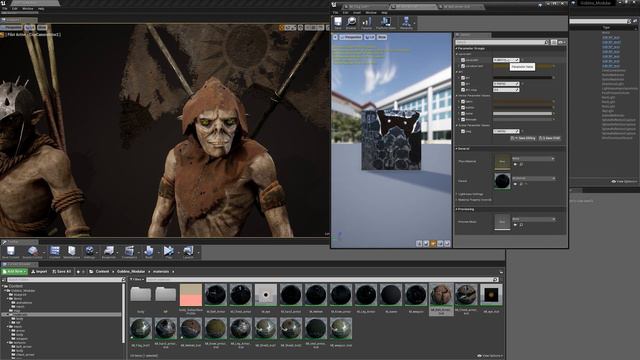Click browse-to-asset icon under Parent material
Viewport: 640px width, 360px height.
point(521,184)
